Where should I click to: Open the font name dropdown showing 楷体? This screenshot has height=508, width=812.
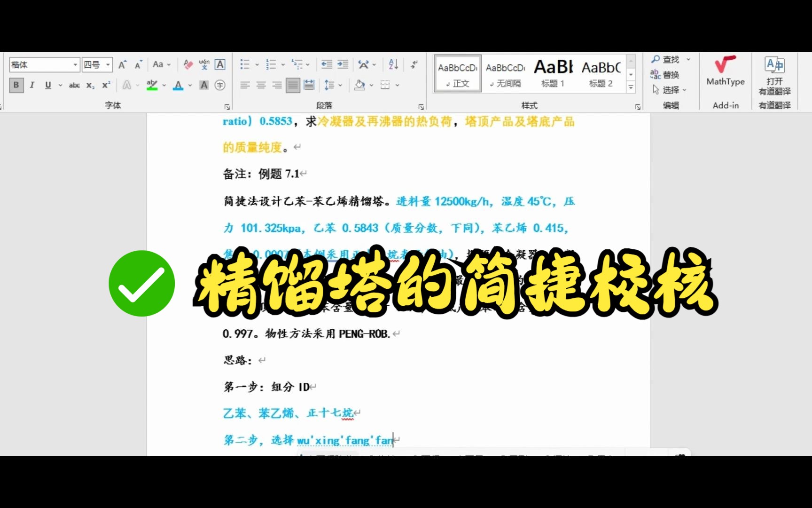[x=77, y=64]
